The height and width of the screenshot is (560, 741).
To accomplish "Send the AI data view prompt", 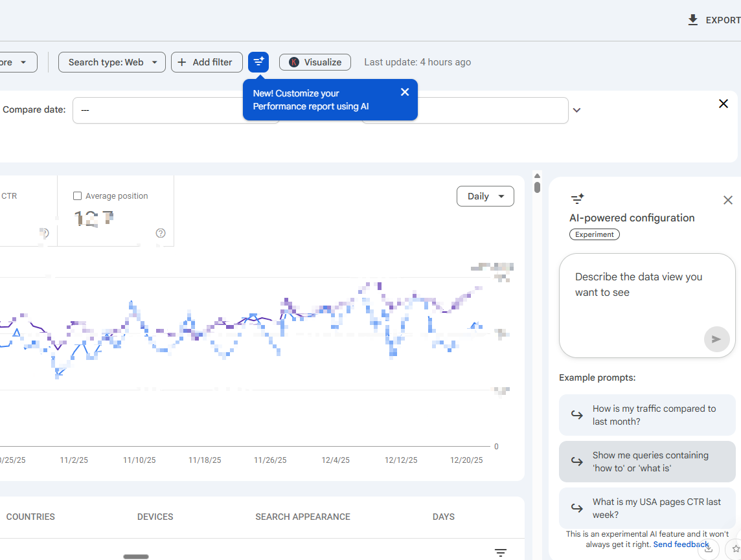I will pos(716,339).
